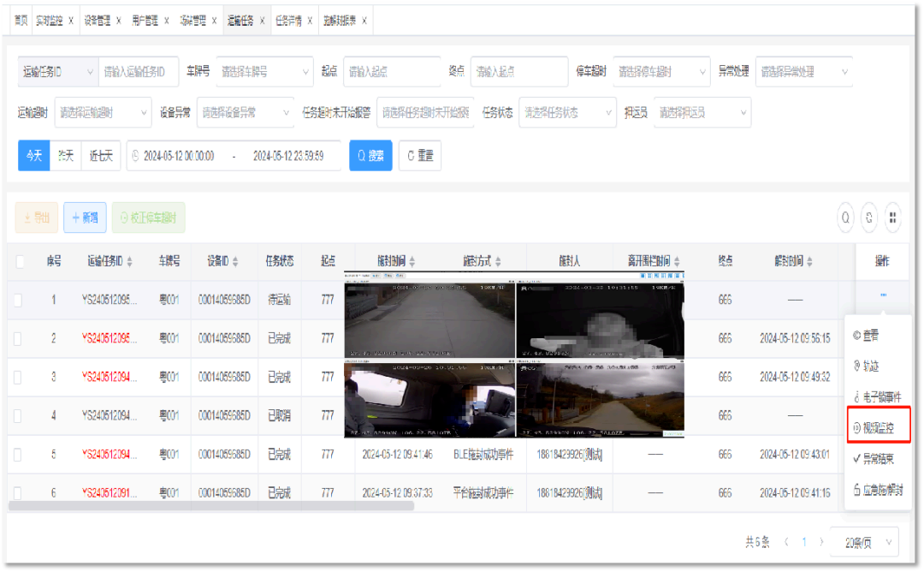Go to the next page arrow

[x=821, y=542]
